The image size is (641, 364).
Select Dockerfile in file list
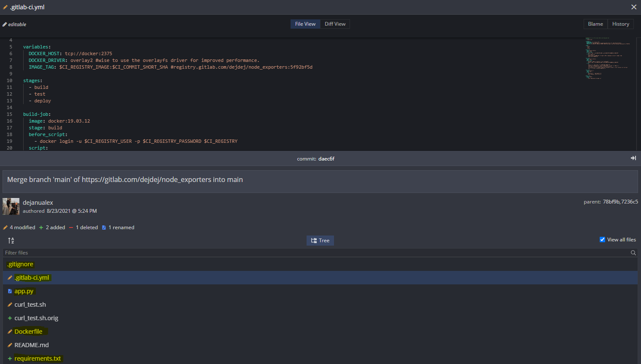coord(28,332)
